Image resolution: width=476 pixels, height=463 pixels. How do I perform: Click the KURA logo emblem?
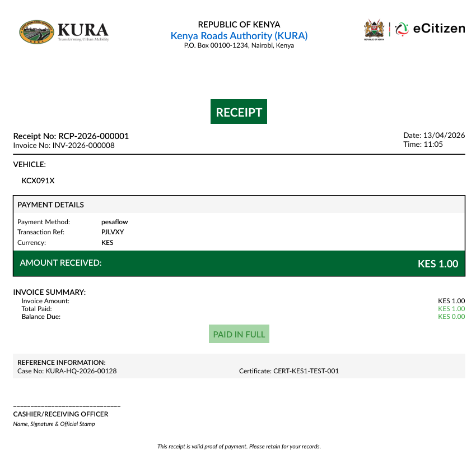[36, 32]
